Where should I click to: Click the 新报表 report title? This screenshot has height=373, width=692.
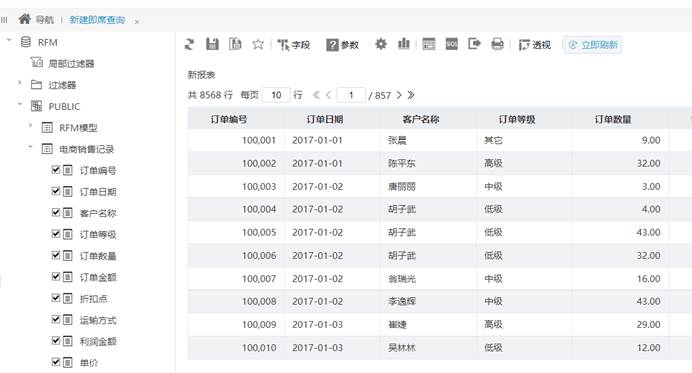pyautogui.click(x=201, y=75)
